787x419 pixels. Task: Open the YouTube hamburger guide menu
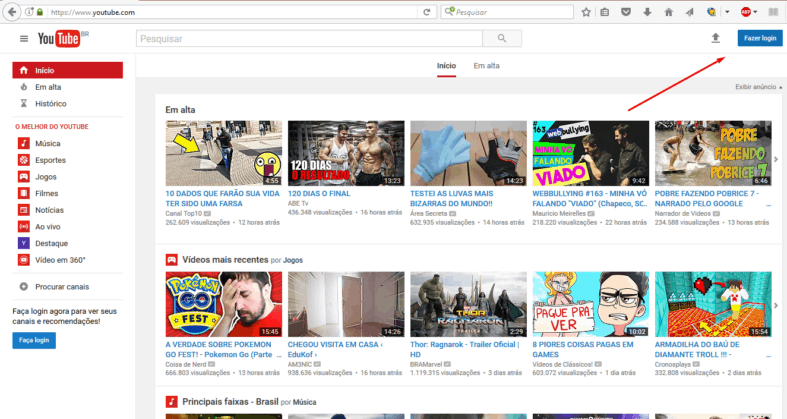coord(24,39)
